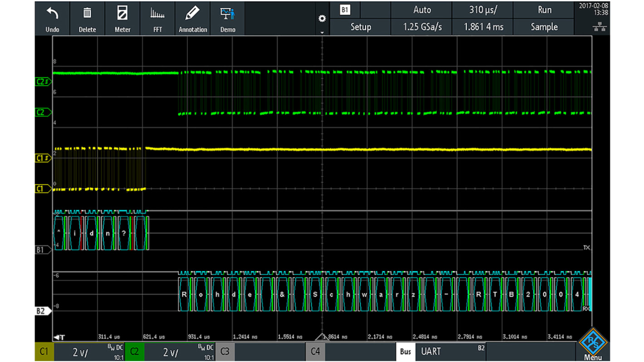The height and width of the screenshot is (362, 644).
Task: Open the settings gear icon
Action: [x=322, y=18]
